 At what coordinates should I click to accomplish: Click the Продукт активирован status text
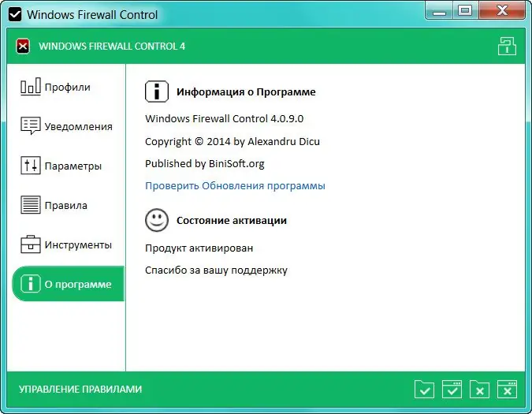pos(199,248)
